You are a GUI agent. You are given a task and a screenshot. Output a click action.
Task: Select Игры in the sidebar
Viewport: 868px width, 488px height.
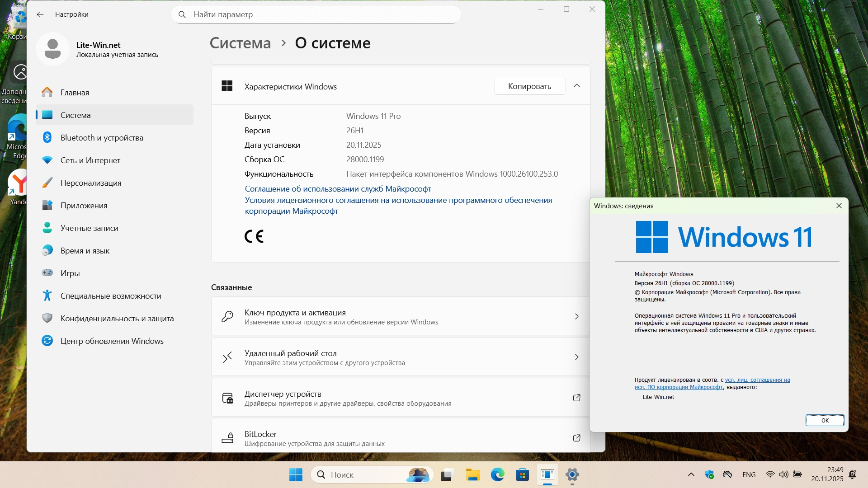[70, 273]
